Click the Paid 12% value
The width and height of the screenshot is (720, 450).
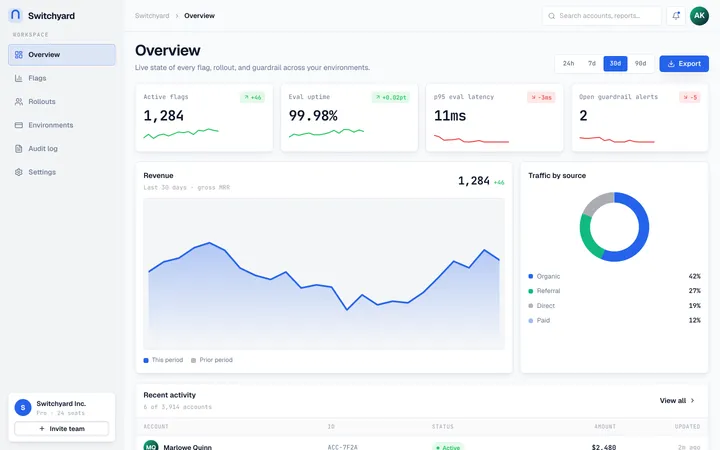(694, 321)
